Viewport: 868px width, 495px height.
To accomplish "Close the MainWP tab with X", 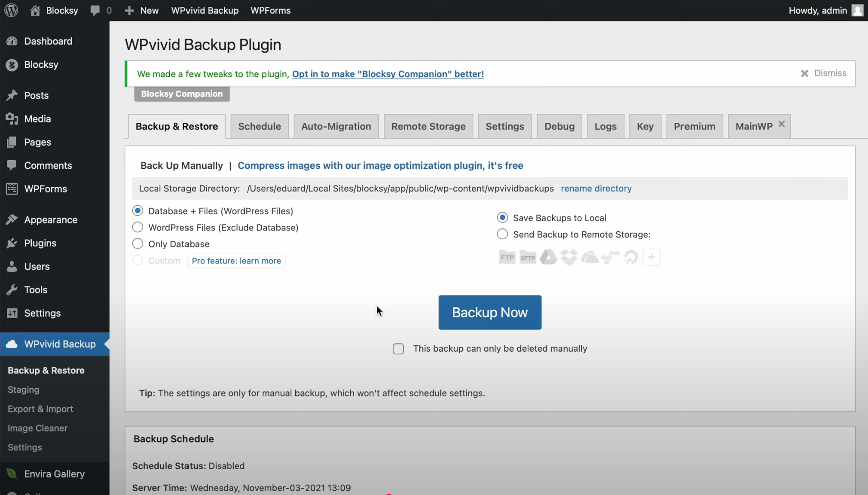I will click(782, 124).
